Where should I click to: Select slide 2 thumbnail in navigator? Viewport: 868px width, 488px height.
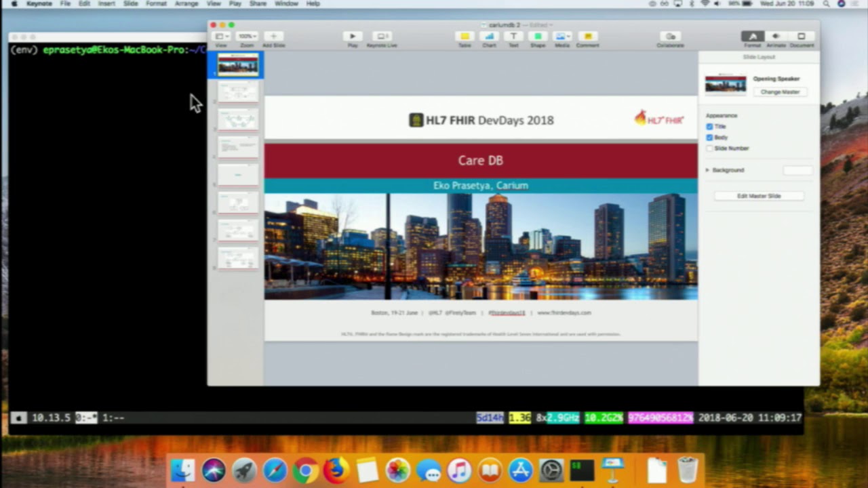click(238, 91)
